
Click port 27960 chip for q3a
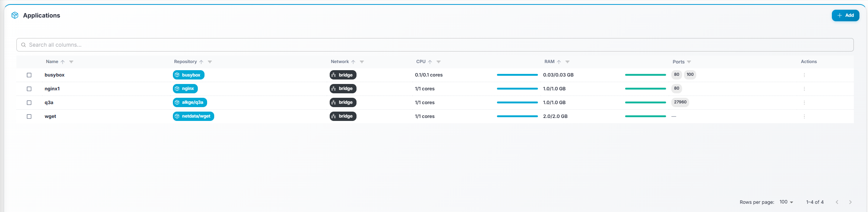coord(680,102)
